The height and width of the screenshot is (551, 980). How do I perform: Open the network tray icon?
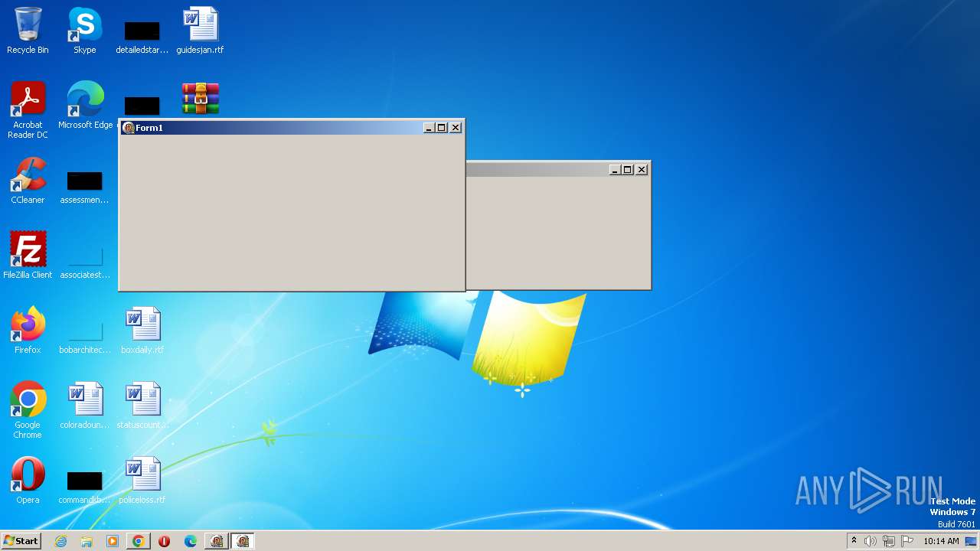click(x=889, y=541)
